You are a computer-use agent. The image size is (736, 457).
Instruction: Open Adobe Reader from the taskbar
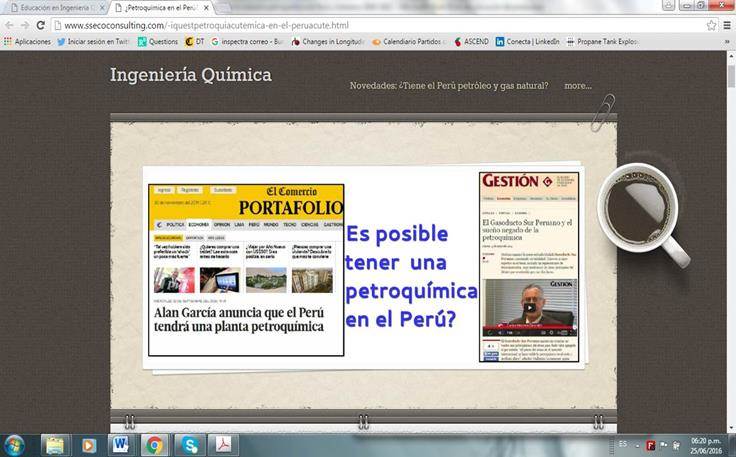coord(223,445)
